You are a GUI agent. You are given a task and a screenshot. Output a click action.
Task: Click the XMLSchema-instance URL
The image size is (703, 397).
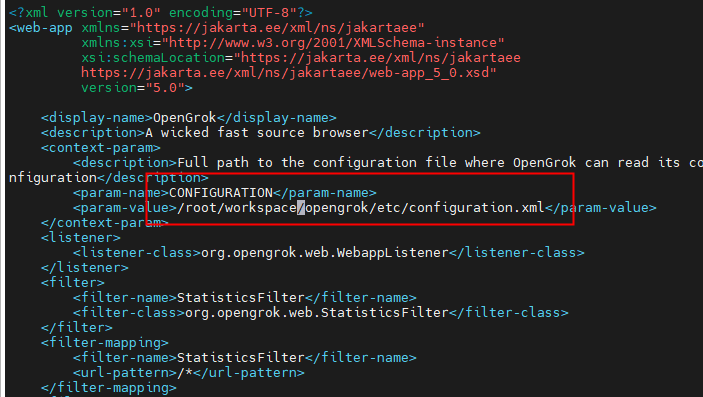333,43
